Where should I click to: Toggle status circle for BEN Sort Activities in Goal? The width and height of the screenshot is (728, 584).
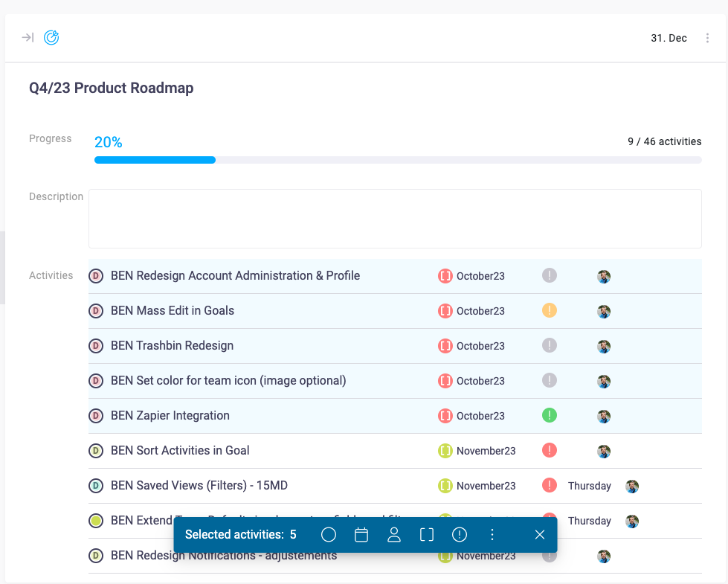96,451
